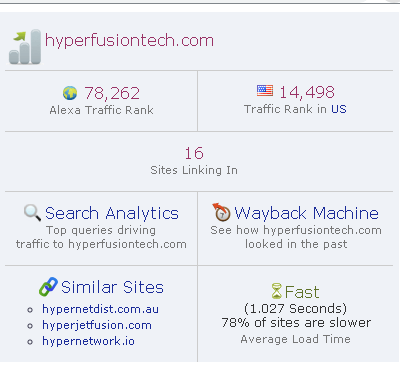Visit hypernetdist.com.au similar site
400x369 pixels.
100,309
